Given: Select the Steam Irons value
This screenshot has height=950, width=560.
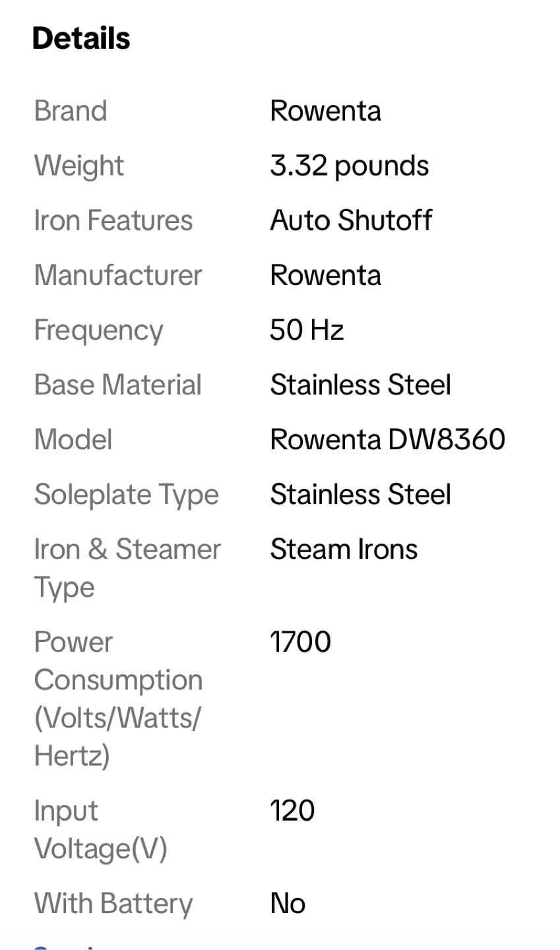Looking at the screenshot, I should coord(344,549).
